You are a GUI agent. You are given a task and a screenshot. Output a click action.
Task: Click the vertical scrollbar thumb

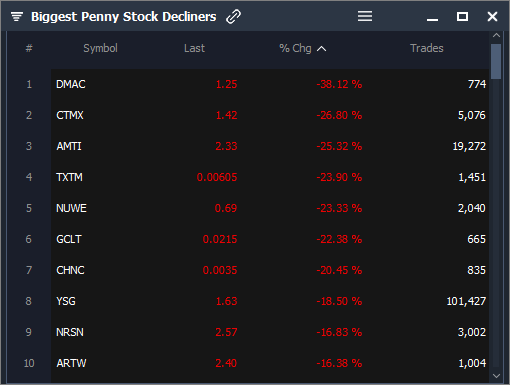click(x=496, y=61)
